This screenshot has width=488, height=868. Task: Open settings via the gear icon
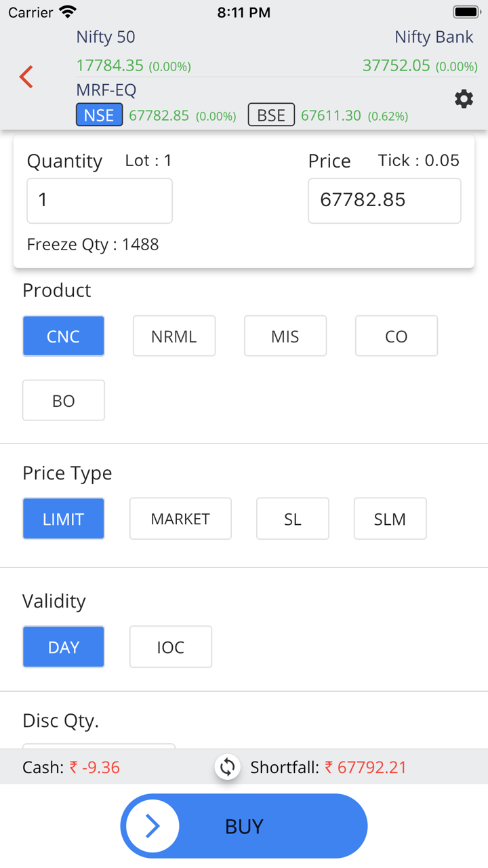(x=464, y=99)
